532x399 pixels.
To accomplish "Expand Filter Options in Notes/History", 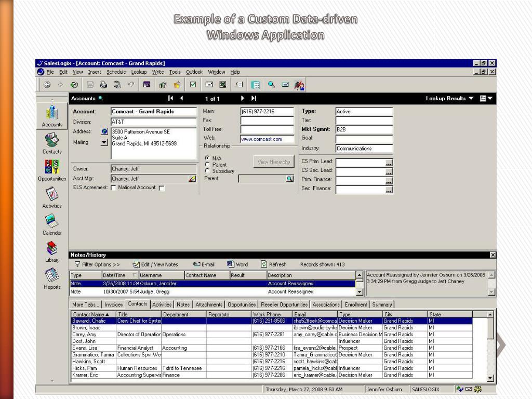I will [x=97, y=264].
